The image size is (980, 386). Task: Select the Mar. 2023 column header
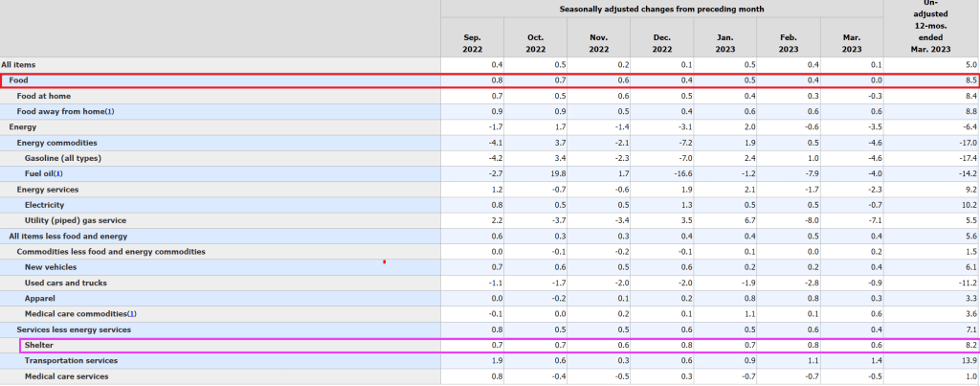[x=850, y=43]
